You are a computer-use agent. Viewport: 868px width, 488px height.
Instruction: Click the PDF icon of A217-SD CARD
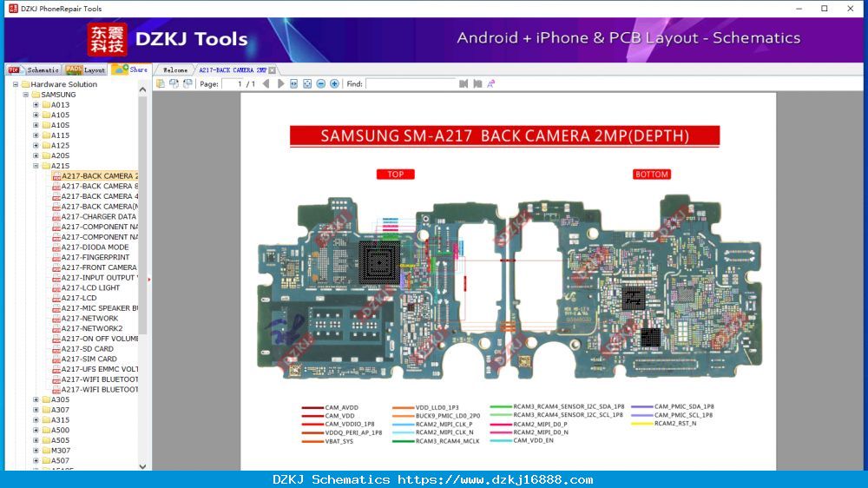coord(56,349)
